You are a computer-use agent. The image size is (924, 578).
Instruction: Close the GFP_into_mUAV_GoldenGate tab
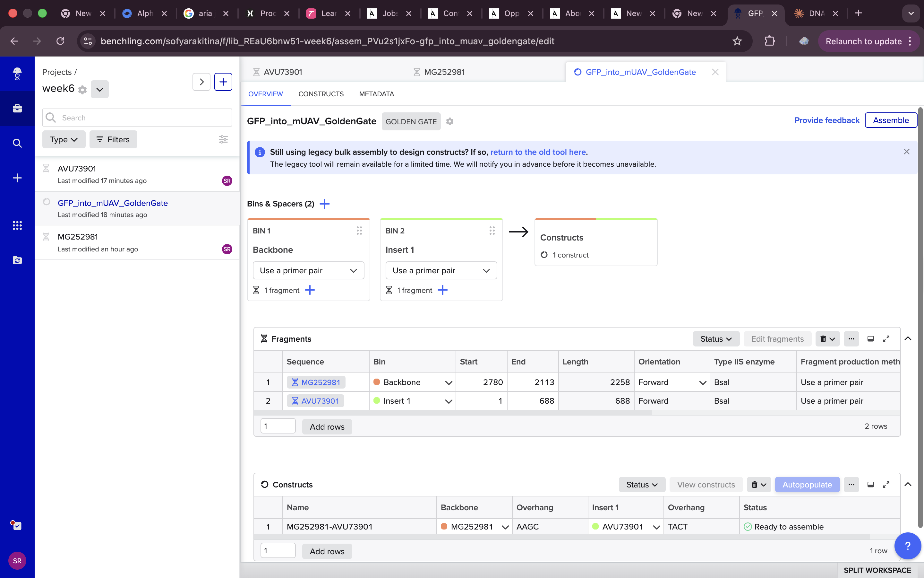tap(715, 72)
